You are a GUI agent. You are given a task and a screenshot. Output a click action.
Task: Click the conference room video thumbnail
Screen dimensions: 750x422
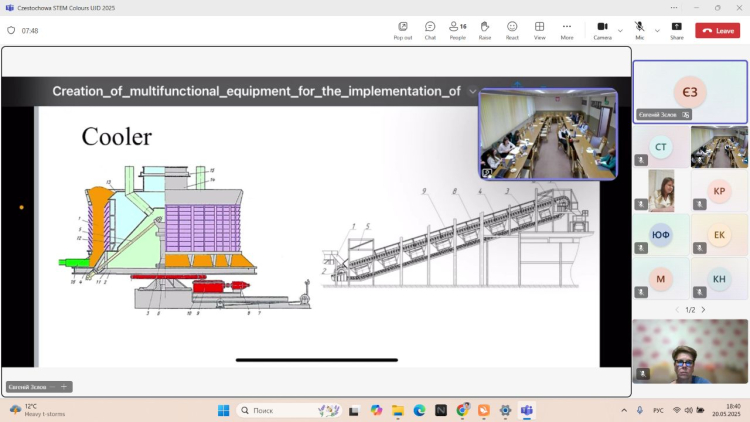pos(547,134)
